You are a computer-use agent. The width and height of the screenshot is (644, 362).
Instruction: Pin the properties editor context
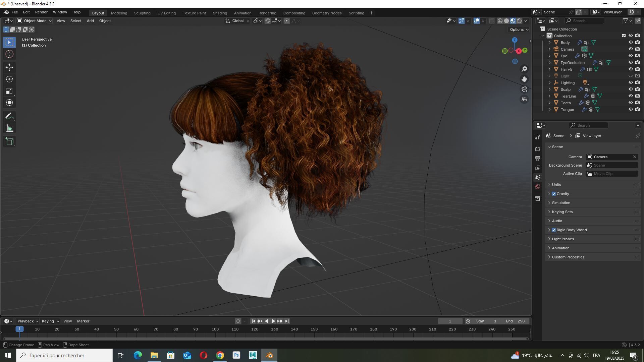coord(638,136)
